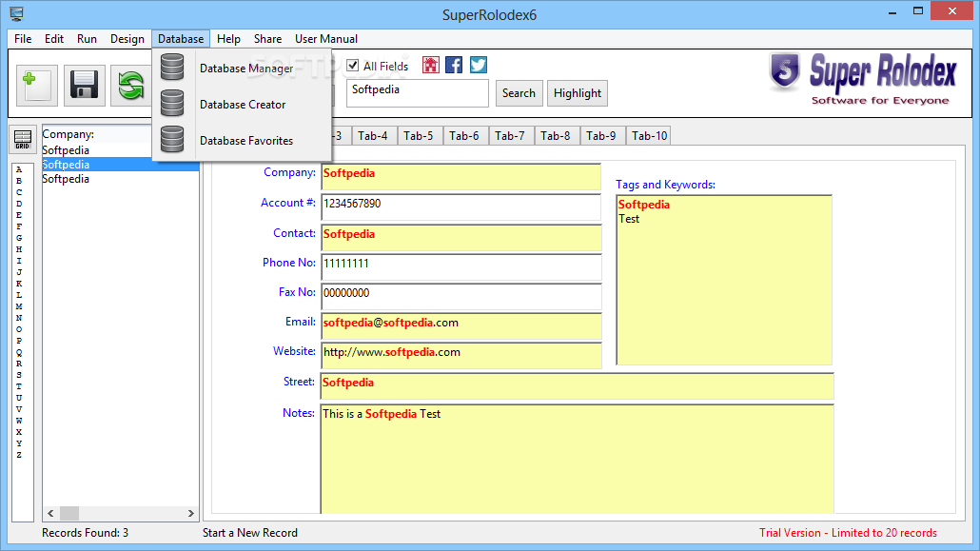This screenshot has height=551, width=980.
Task: Select the highlighted Softpedia record in list
Action: click(x=120, y=165)
